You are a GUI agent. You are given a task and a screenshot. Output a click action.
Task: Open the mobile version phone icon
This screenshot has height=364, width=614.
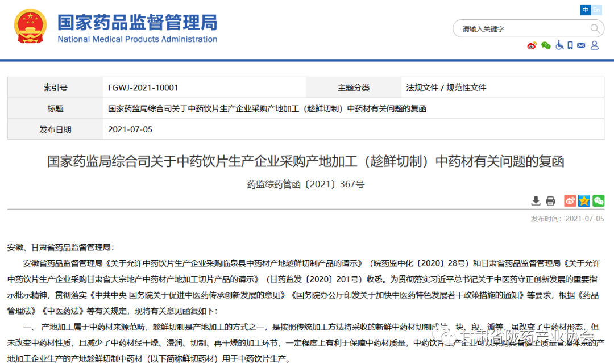[570, 45]
